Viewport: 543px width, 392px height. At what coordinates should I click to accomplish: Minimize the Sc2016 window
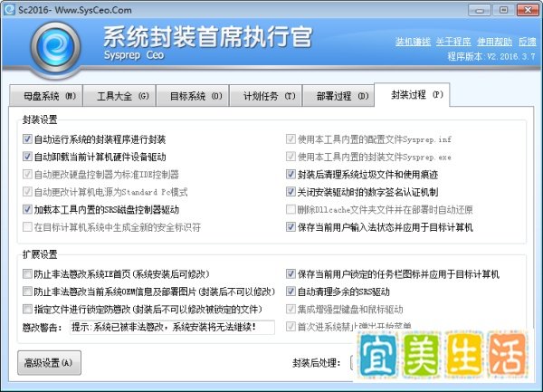tap(479, 10)
